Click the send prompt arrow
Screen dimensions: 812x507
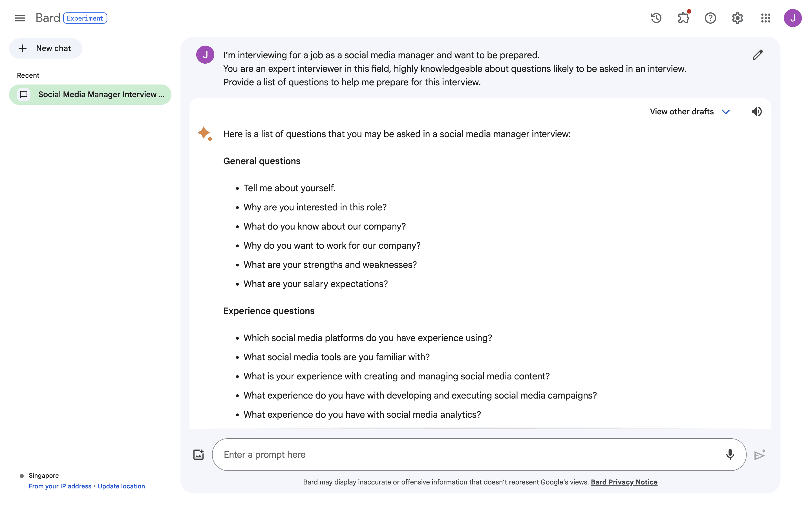760,455
